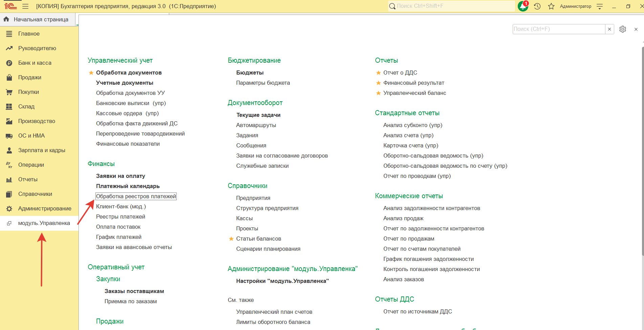Open Управленческий план счетов

(x=274, y=312)
